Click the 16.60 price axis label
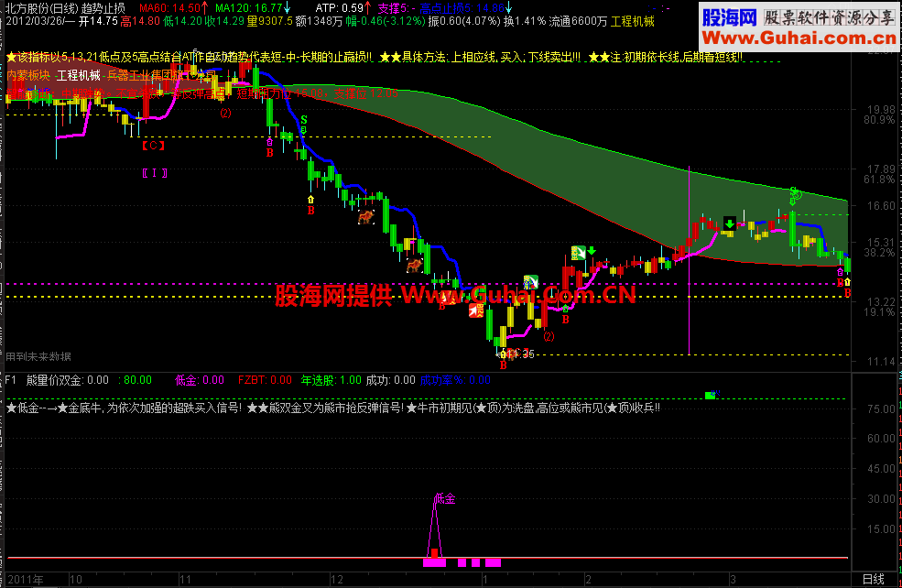Image resolution: width=902 pixels, height=588 pixels. point(881,206)
